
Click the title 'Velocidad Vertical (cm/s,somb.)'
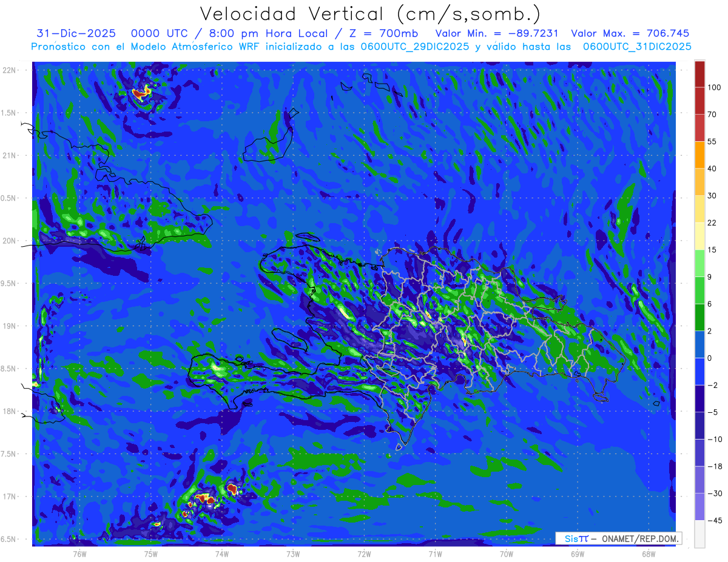click(370, 14)
